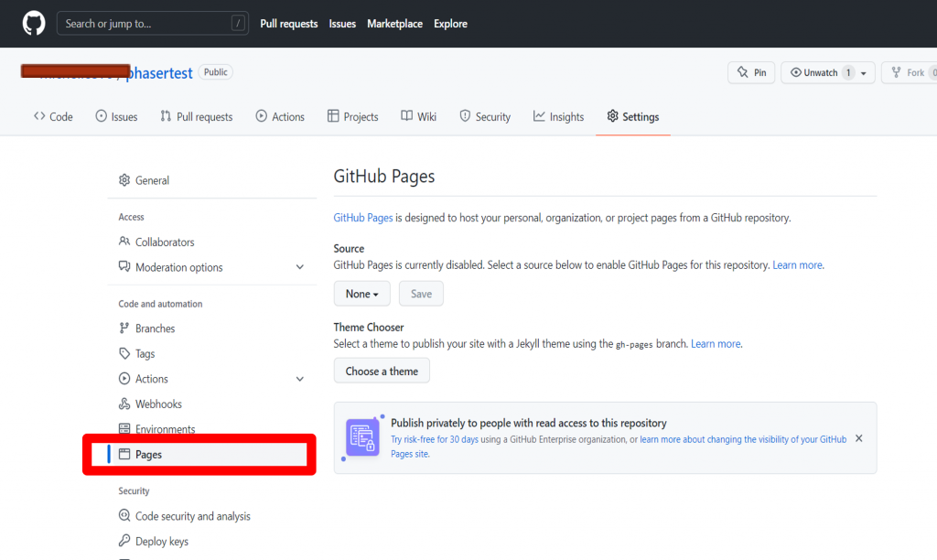Click the Code security magnifier icon

(x=124, y=515)
